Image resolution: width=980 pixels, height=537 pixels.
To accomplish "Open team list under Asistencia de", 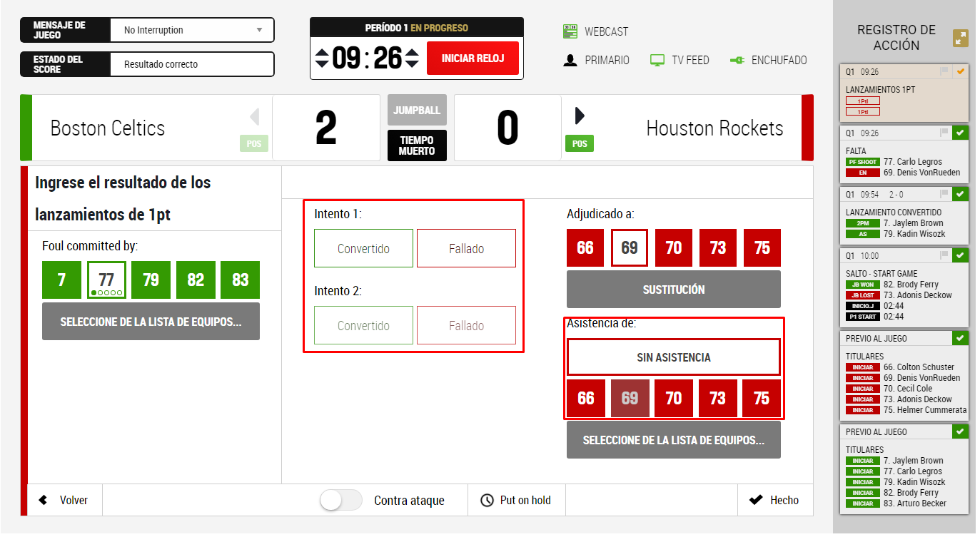I will 673,439.
